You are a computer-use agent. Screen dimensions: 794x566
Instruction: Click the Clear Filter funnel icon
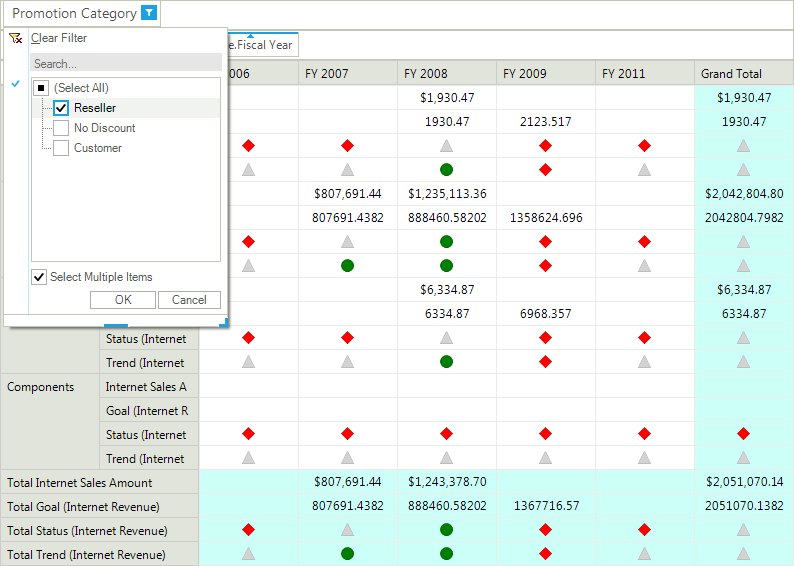(x=16, y=38)
